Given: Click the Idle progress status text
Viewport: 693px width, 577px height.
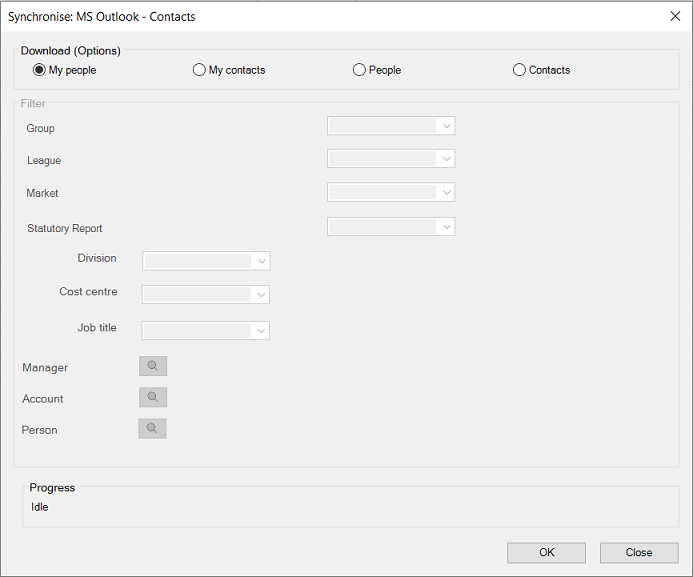Looking at the screenshot, I should tap(40, 507).
